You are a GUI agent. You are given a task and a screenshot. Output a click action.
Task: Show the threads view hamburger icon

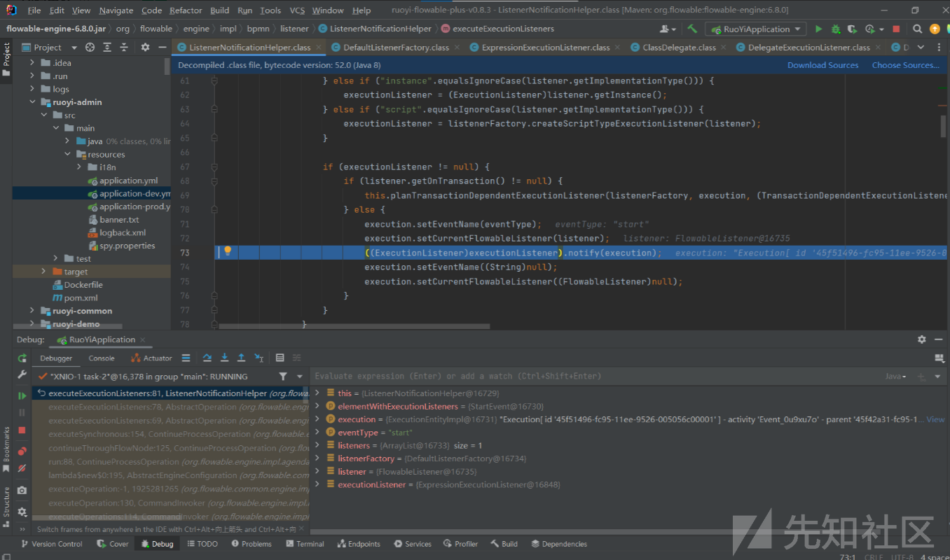pos(186,358)
